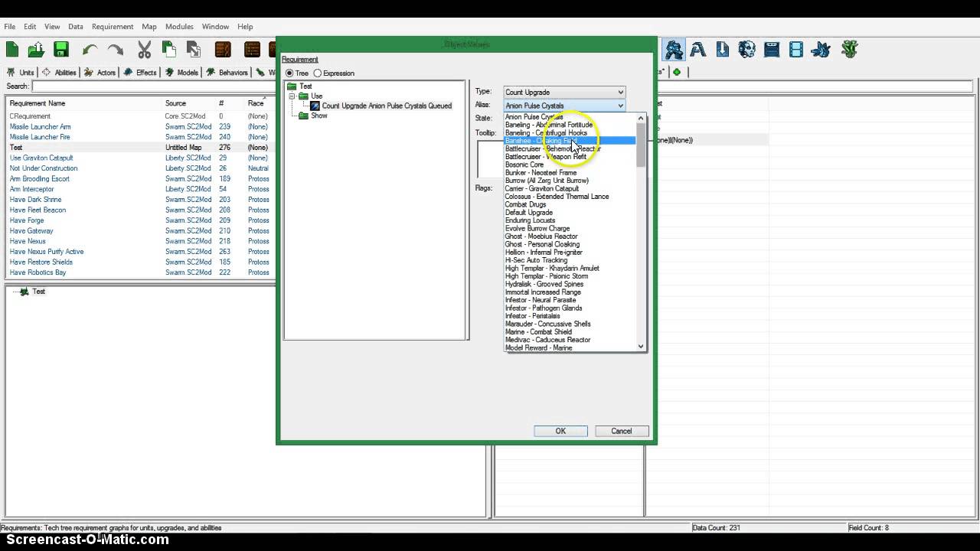Click the green plus add-tab icon
The width and height of the screenshot is (980, 551).
click(x=677, y=72)
